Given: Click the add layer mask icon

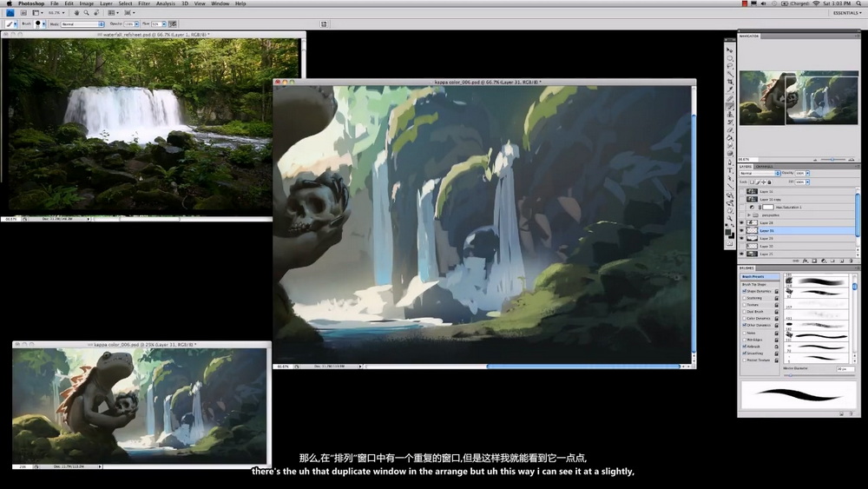Looking at the screenshot, I should click(x=814, y=261).
